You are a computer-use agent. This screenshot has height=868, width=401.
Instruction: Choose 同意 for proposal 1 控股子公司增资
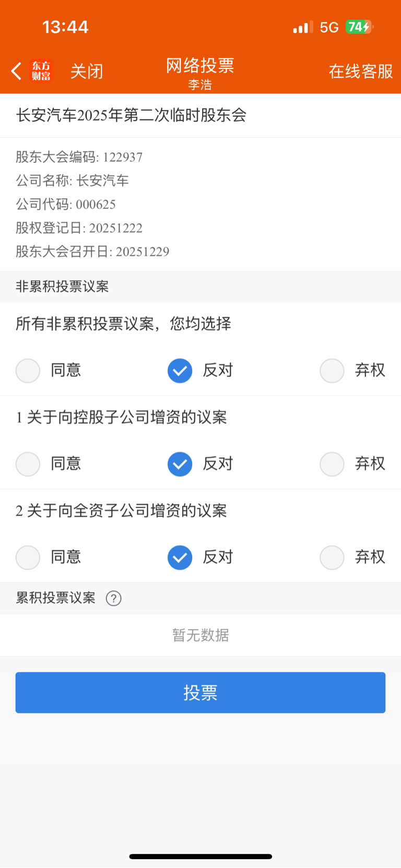coord(28,464)
